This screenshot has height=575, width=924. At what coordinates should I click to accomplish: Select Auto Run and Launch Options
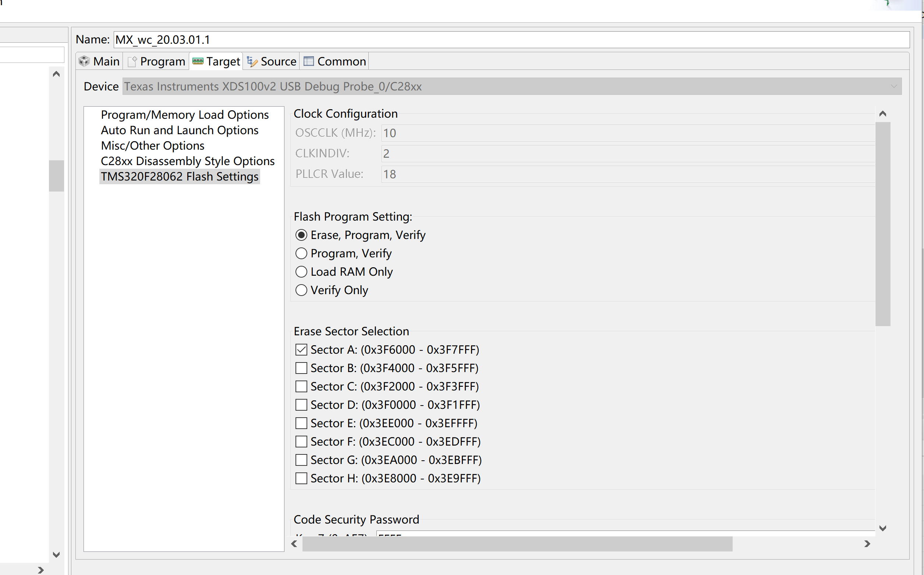click(x=179, y=130)
